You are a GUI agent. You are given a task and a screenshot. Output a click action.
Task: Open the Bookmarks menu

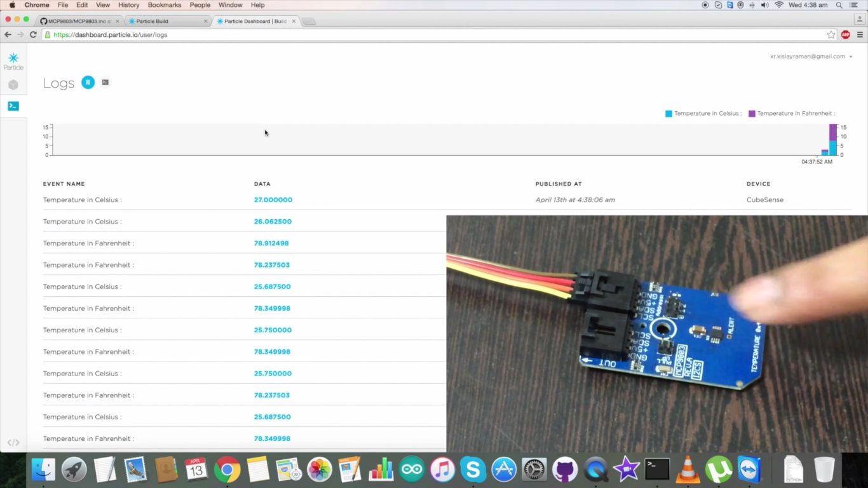(x=165, y=4)
